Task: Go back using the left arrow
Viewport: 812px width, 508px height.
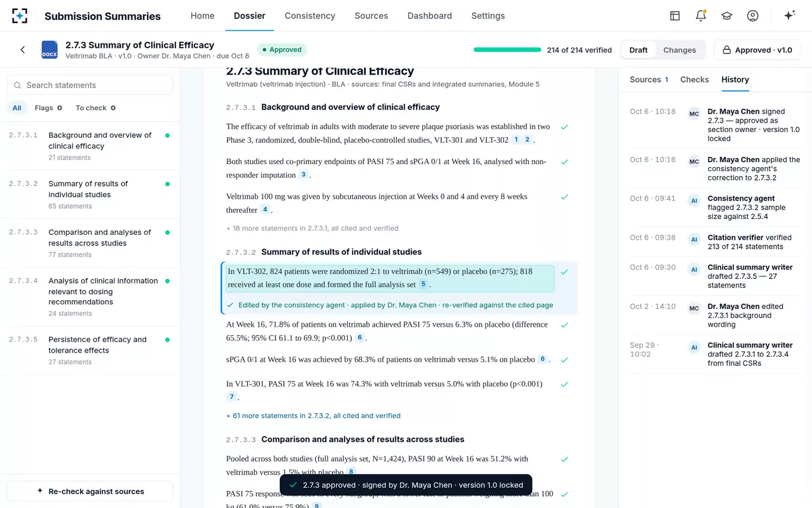Action: 23,50
